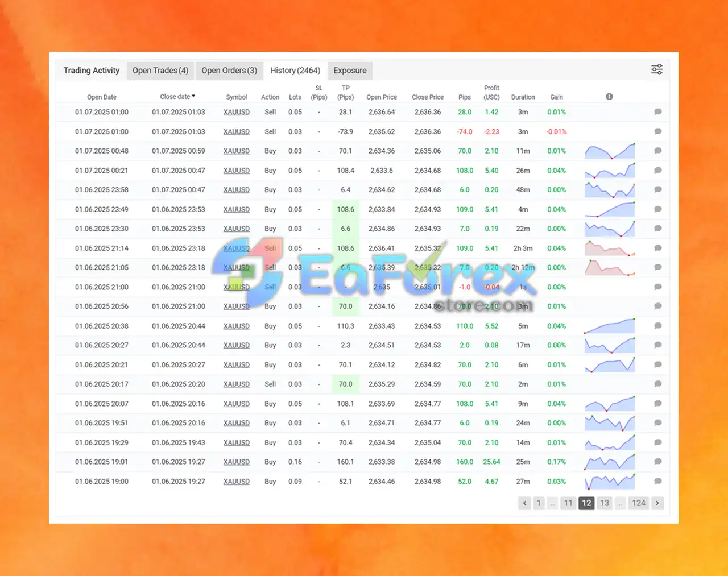This screenshot has width=728, height=576.
Task: Open comment icon for trade opened 01.06.2025 20:56
Action: click(x=657, y=306)
